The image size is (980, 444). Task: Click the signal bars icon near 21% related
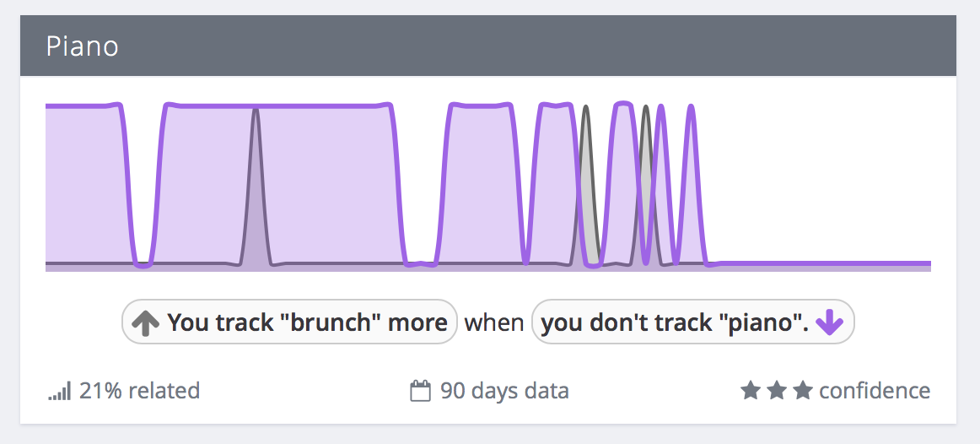(61, 392)
